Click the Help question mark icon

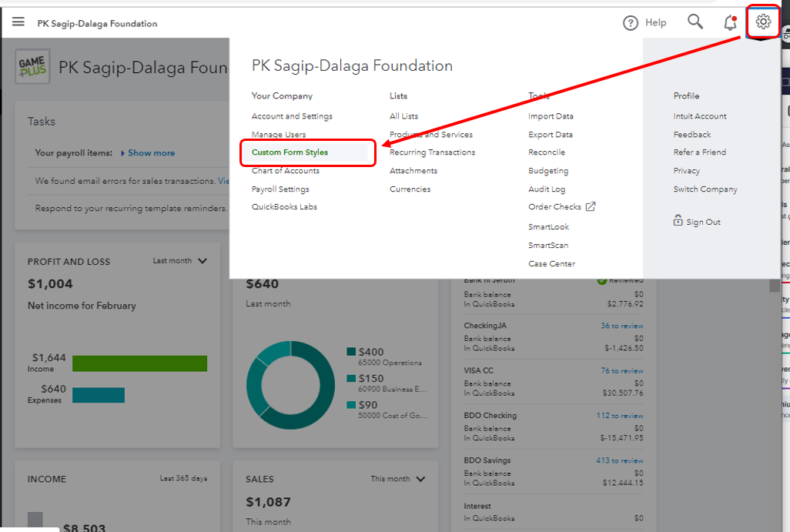[x=631, y=22]
